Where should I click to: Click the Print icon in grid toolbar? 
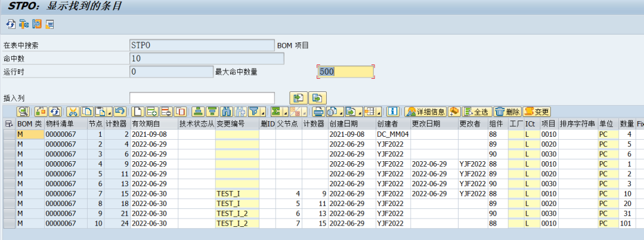click(x=318, y=112)
